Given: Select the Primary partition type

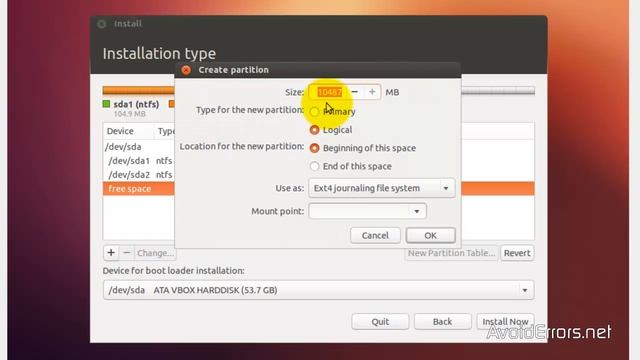Looking at the screenshot, I should pos(314,111).
